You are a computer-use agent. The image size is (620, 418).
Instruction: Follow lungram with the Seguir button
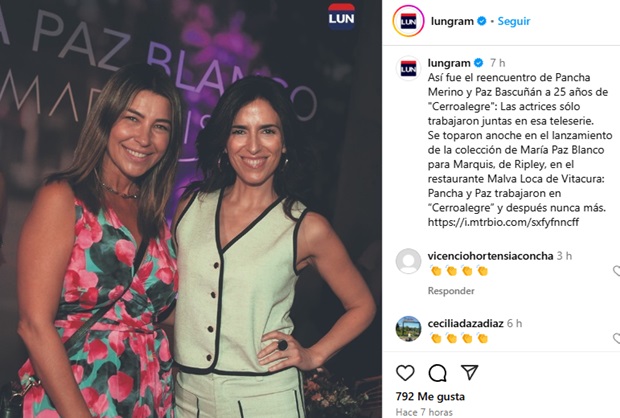click(514, 21)
